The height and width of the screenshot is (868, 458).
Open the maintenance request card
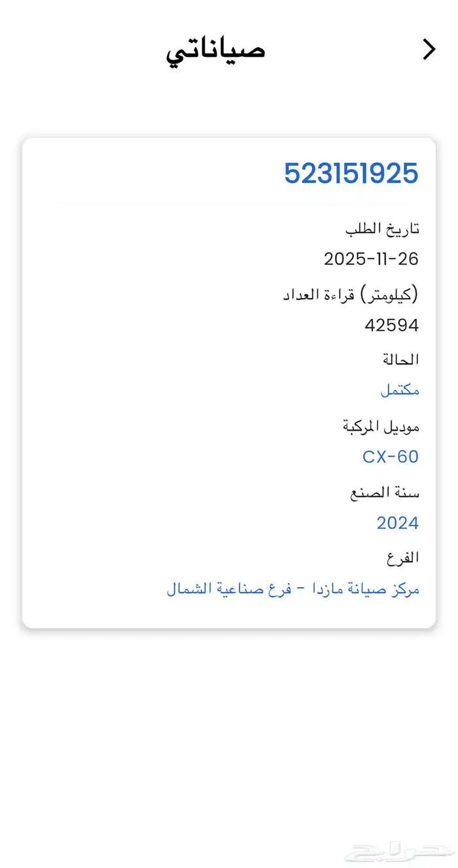tap(229, 382)
